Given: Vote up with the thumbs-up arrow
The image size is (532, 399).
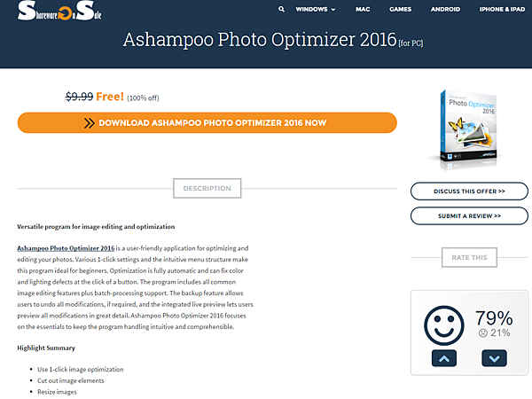Looking at the screenshot, I should tap(444, 358).
